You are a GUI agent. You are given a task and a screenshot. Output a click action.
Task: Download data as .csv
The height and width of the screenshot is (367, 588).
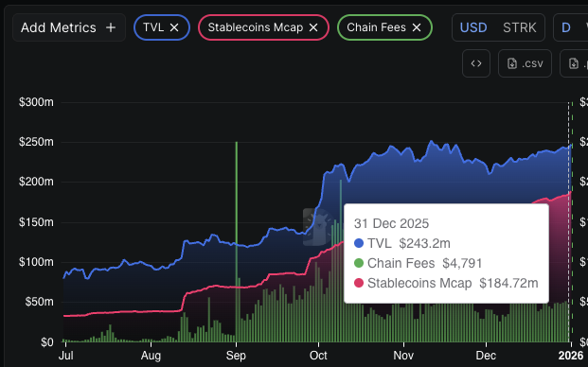pyautogui.click(x=525, y=63)
